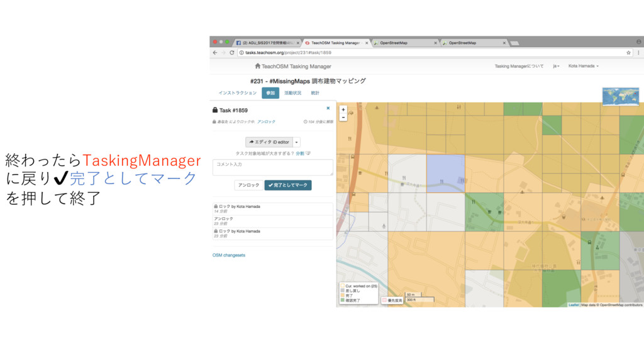
Task: Bookmark the page with the star icon
Action: click(x=628, y=53)
